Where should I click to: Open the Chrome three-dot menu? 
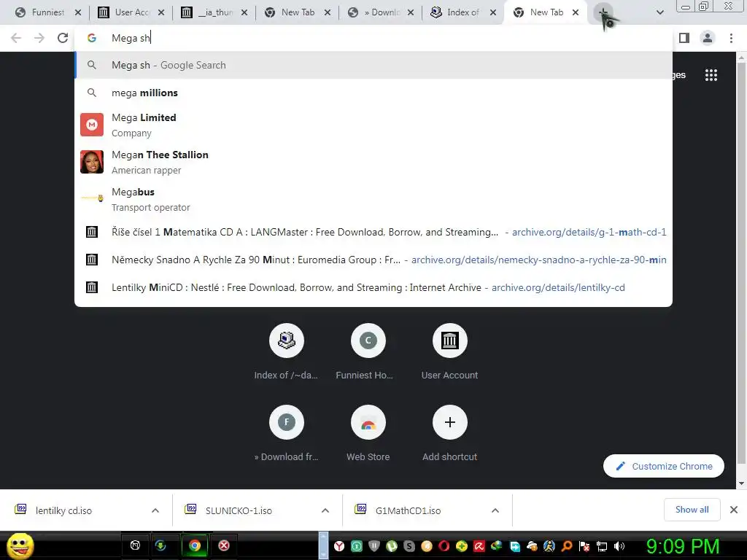coord(731,38)
